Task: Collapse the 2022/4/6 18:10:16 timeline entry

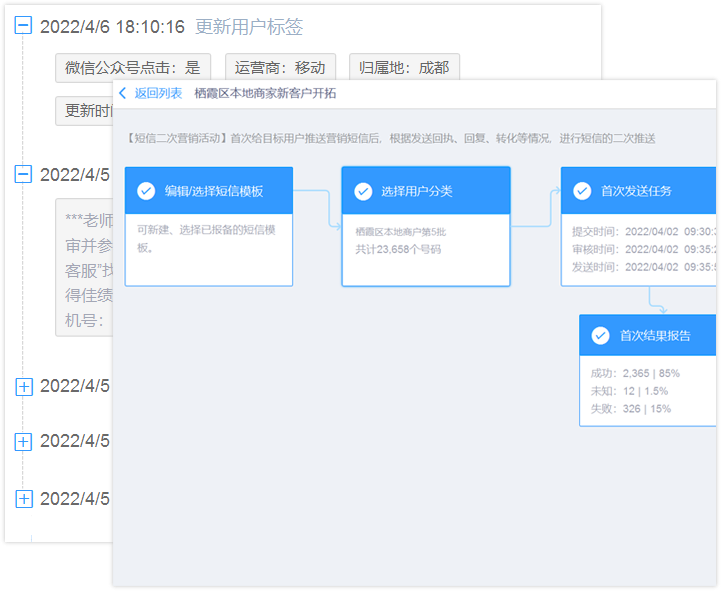Action: coord(24,27)
